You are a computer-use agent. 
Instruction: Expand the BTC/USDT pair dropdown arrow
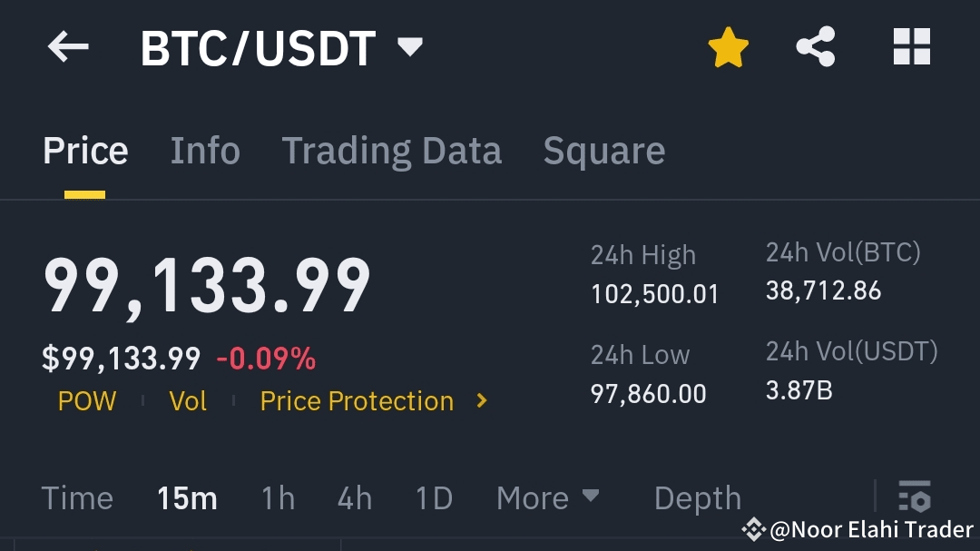pyautogui.click(x=410, y=47)
